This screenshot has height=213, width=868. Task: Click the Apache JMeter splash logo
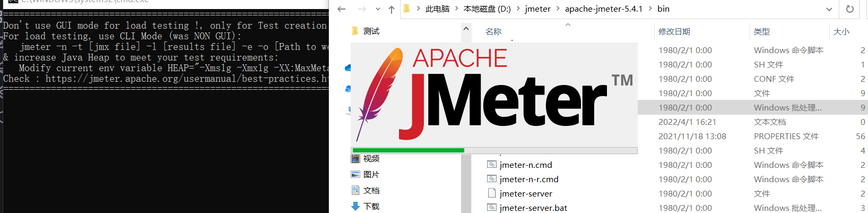pos(494,94)
